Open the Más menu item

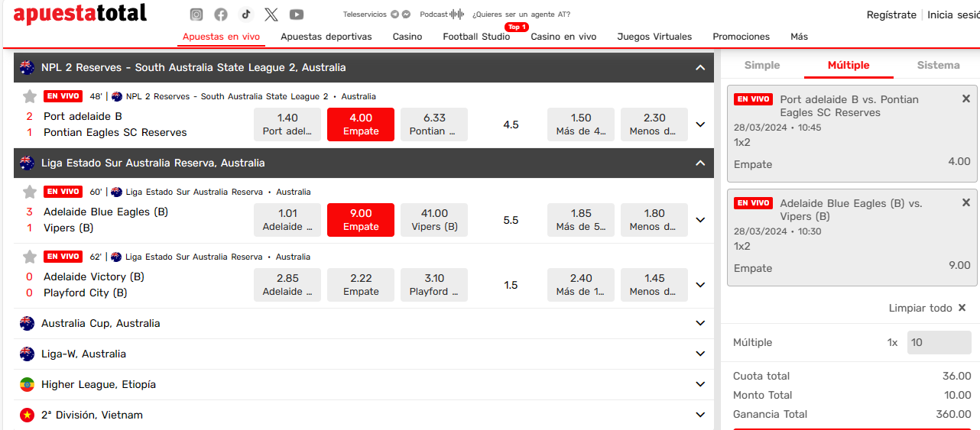(x=799, y=37)
